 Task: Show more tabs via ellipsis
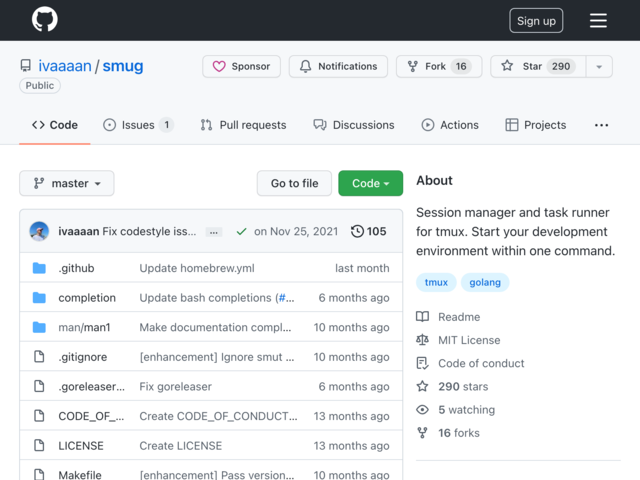point(601,125)
